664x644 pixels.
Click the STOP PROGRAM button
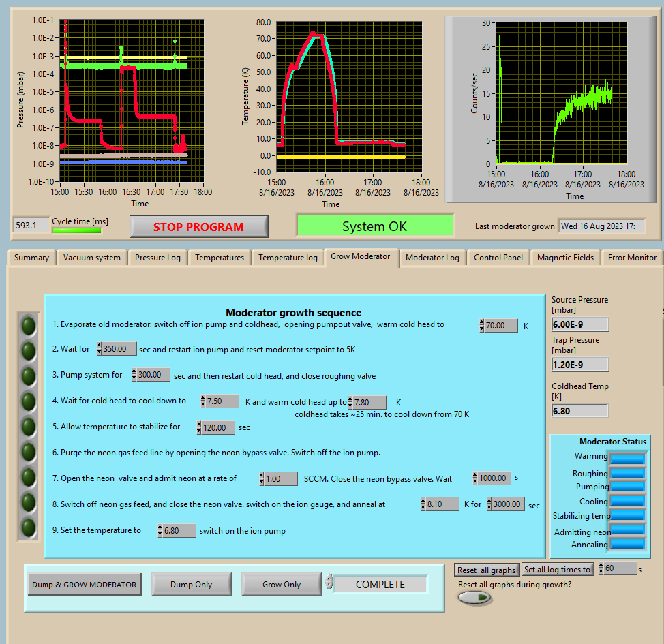coord(198,227)
